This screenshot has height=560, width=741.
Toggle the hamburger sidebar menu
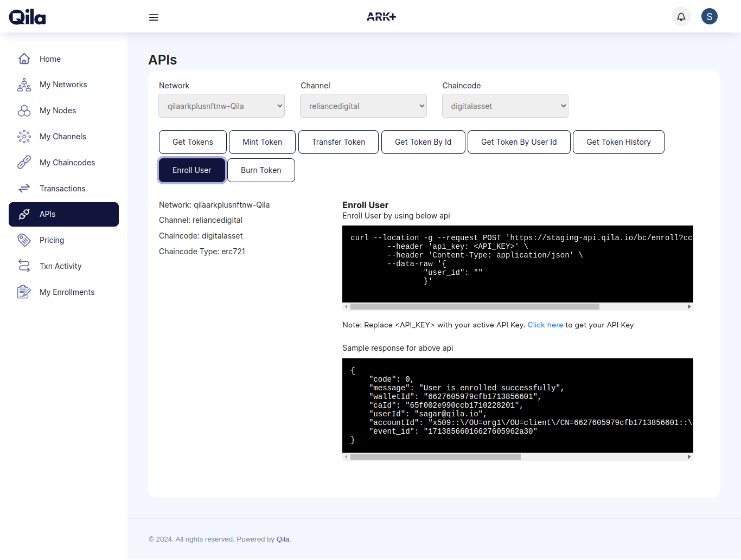[154, 17]
